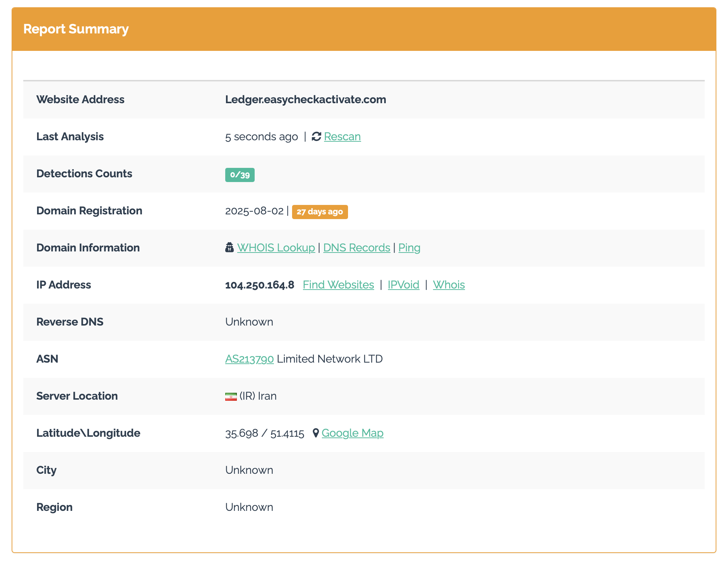Click the Whois link beside IP address
The width and height of the screenshot is (728, 561).
pos(449,285)
